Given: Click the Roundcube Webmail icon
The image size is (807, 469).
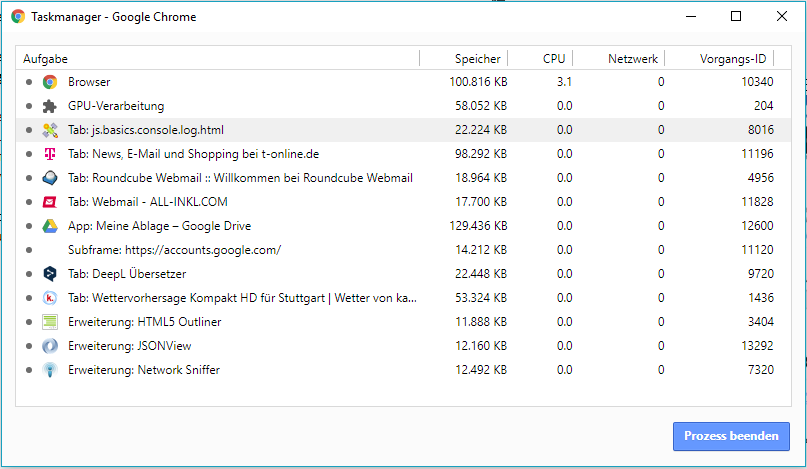Looking at the screenshot, I should [50, 178].
